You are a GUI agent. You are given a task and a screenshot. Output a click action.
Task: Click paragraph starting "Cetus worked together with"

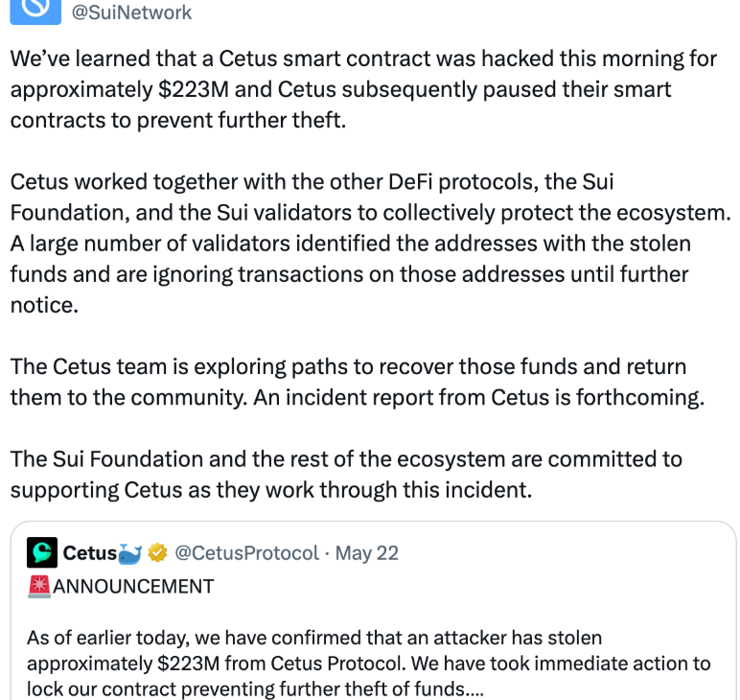pyautogui.click(x=369, y=244)
